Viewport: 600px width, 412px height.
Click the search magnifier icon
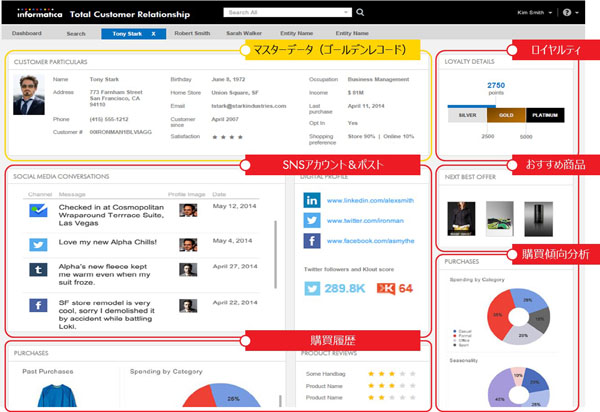click(x=360, y=12)
